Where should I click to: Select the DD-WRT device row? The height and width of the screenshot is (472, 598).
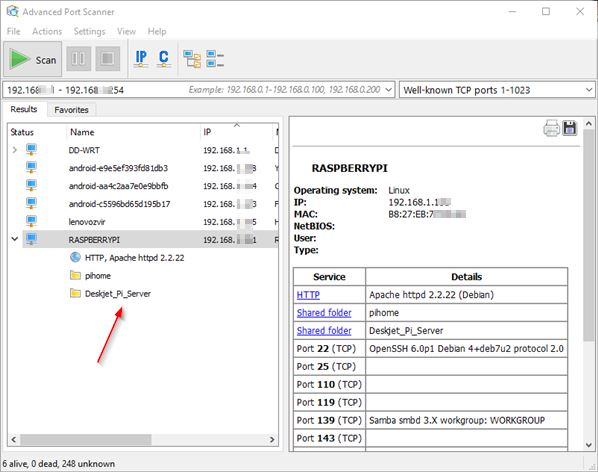[x=150, y=150]
